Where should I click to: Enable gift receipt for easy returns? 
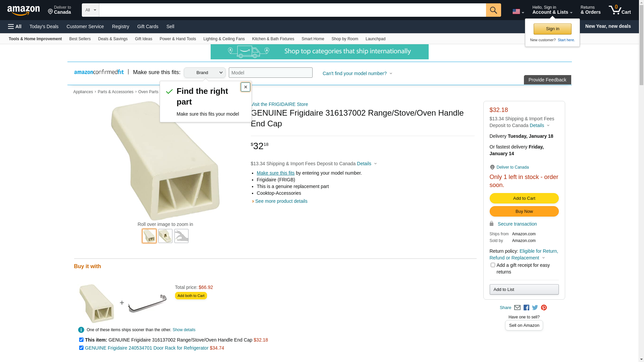(x=493, y=265)
